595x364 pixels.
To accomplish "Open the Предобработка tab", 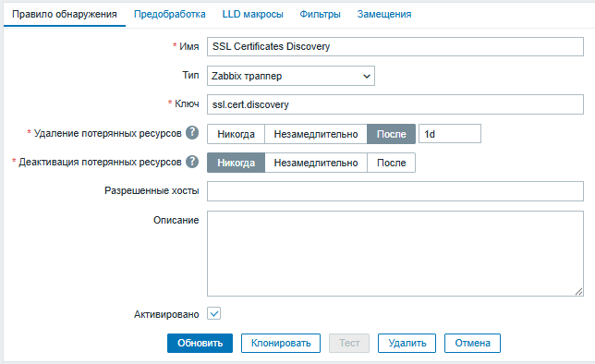I will (x=170, y=15).
